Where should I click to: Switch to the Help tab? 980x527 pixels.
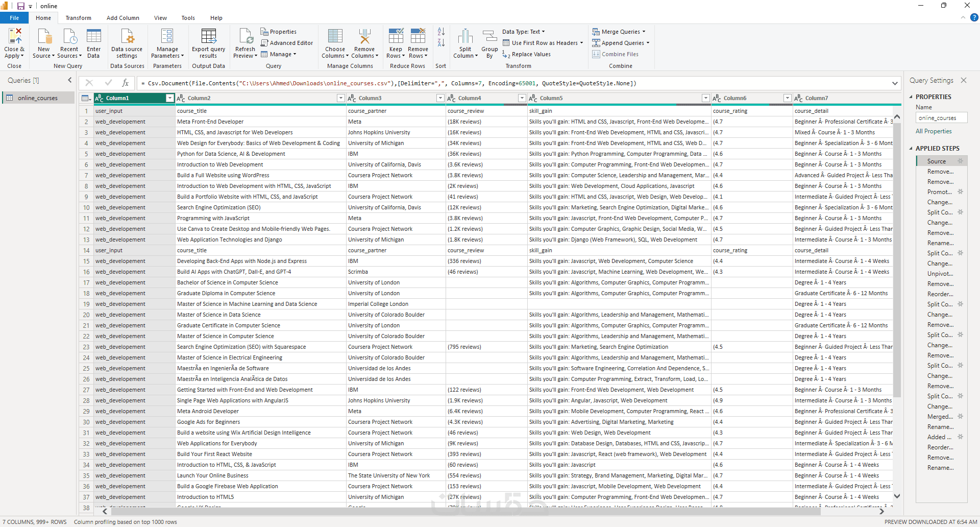[216, 18]
